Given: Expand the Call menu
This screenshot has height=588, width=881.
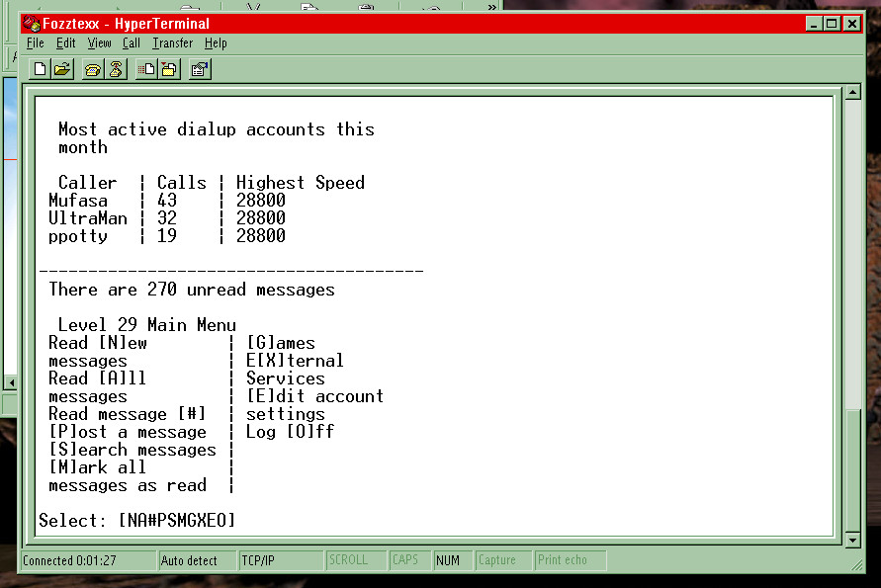Looking at the screenshot, I should (x=132, y=43).
